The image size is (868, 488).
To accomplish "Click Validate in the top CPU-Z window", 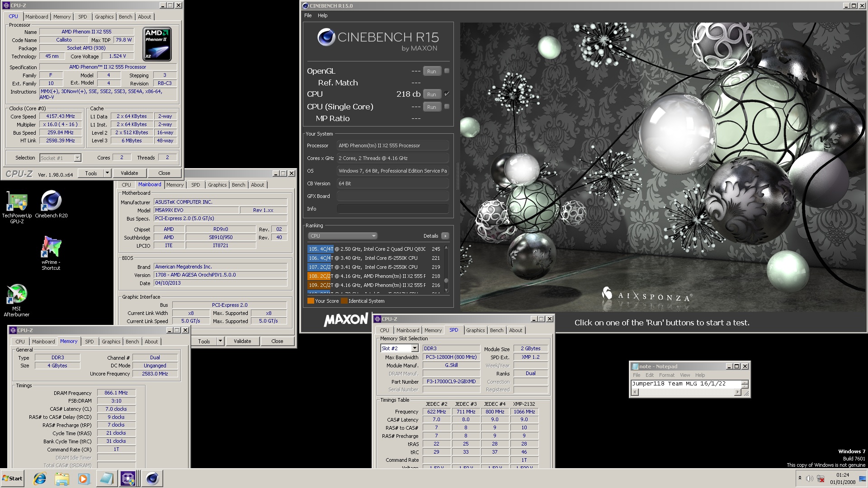I will (x=129, y=173).
